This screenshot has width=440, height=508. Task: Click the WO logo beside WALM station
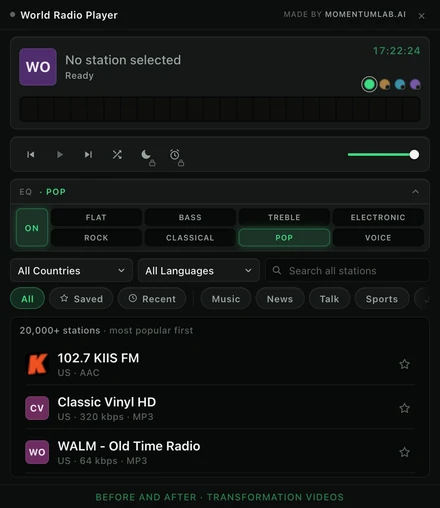pyautogui.click(x=37, y=452)
